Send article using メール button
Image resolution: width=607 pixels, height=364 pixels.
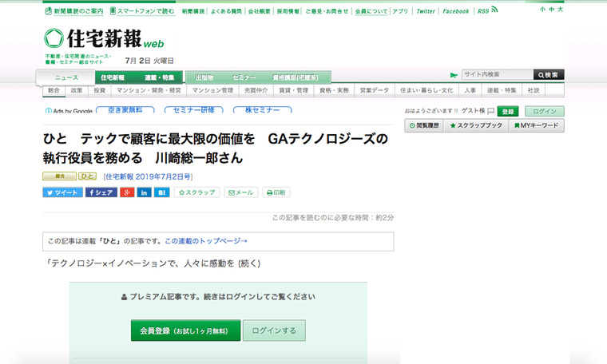(240, 192)
